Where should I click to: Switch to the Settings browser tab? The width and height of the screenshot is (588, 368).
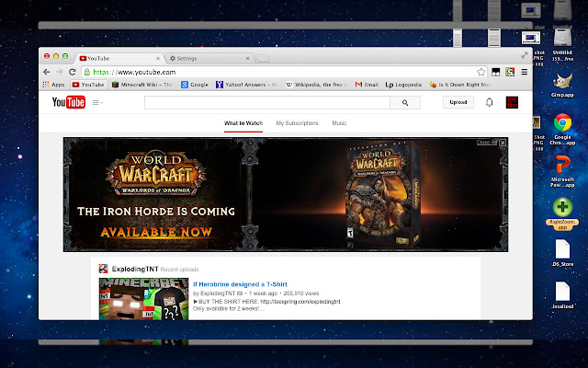(209, 58)
